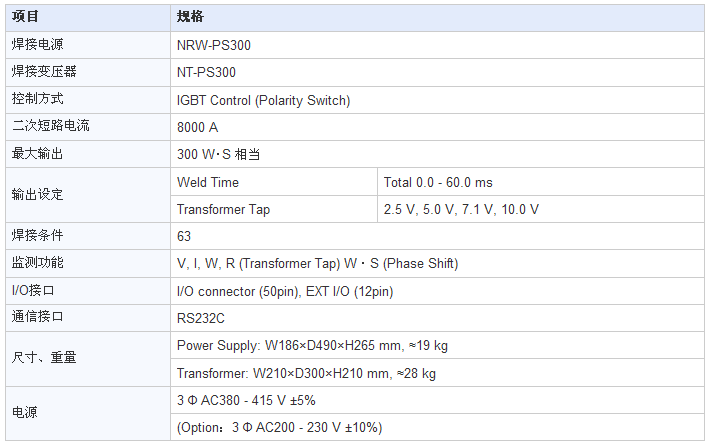Click the 项目 column header
710x448 pixels.
tap(26, 17)
